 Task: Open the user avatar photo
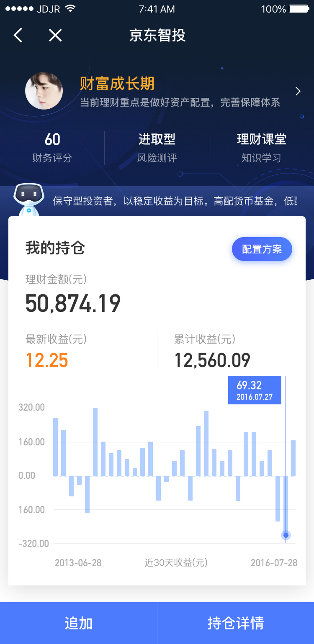click(44, 91)
